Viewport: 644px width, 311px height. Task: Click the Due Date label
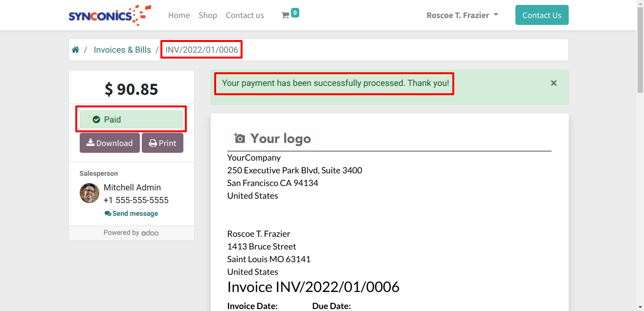click(x=332, y=306)
